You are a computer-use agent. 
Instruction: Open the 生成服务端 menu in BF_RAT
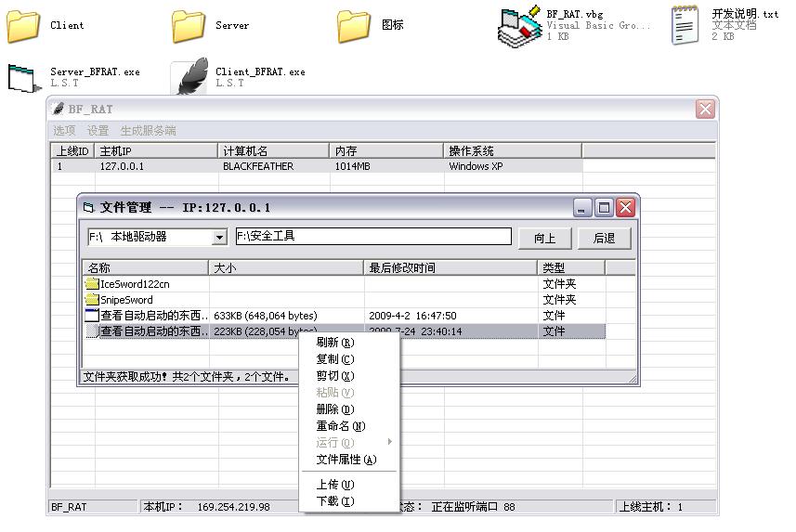148,131
